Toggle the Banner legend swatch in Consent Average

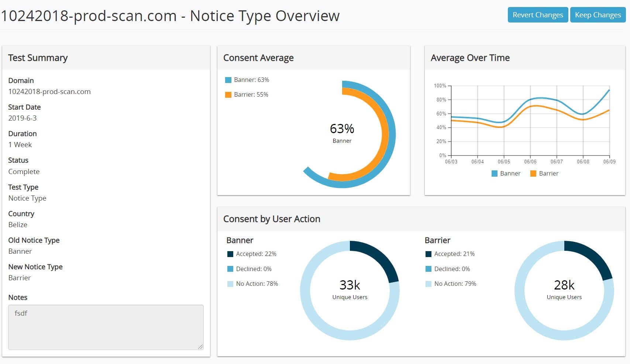[228, 80]
